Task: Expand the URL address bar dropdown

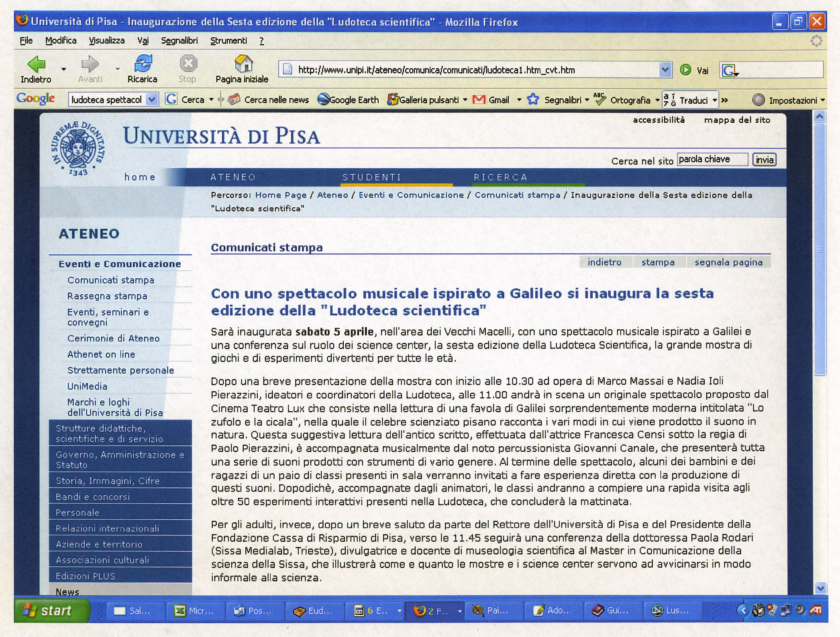Action: [665, 70]
